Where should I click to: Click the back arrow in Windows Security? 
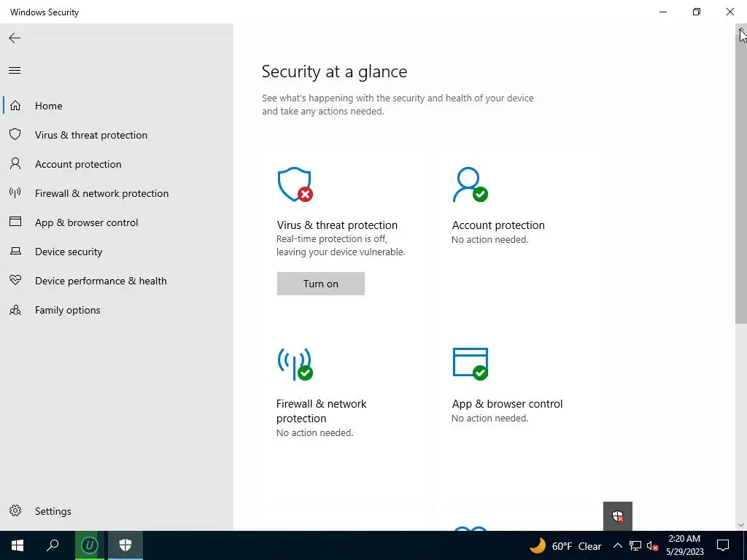coord(15,38)
